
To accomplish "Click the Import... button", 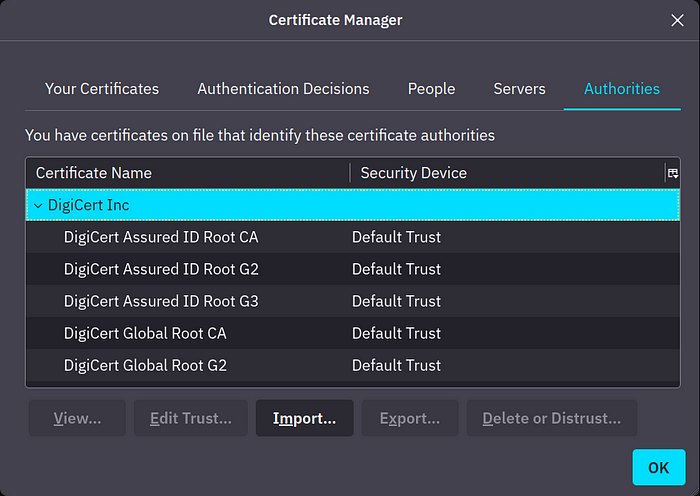I will [304, 418].
